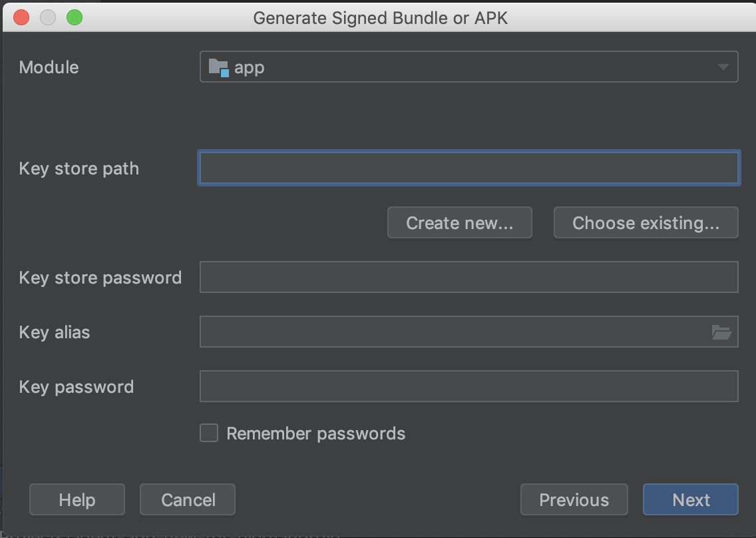Image resolution: width=756 pixels, height=538 pixels.
Task: Select the Key alias text field
Action: pos(453,332)
